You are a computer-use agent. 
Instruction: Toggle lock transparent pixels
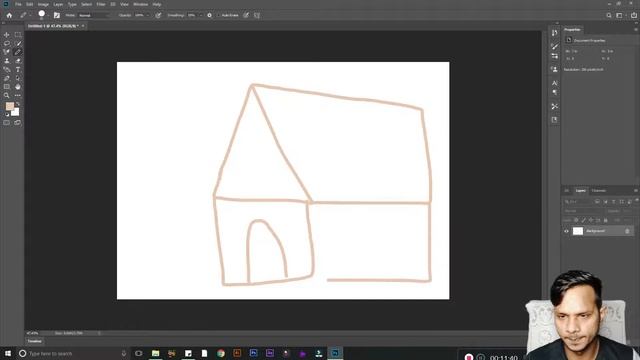tap(576, 220)
